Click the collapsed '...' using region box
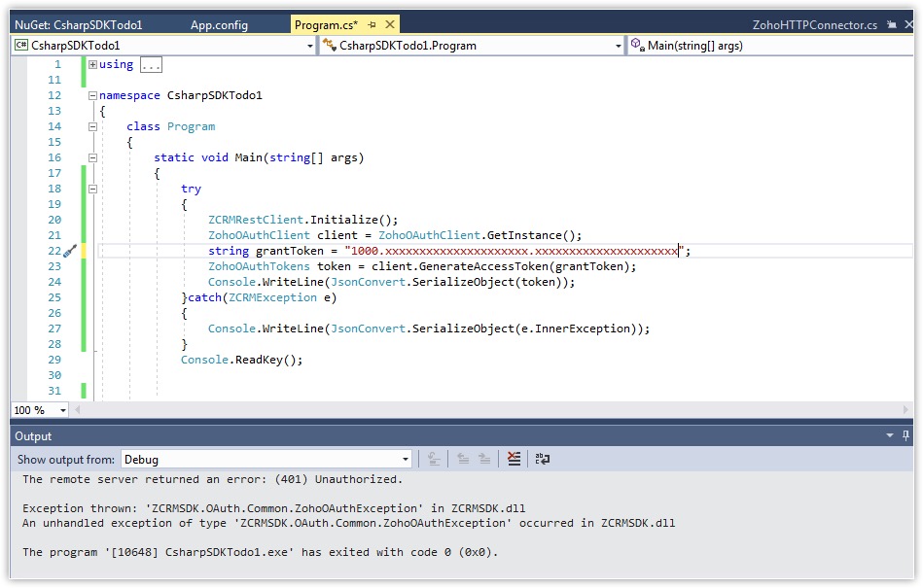Image resolution: width=923 pixels, height=588 pixels. click(x=151, y=65)
